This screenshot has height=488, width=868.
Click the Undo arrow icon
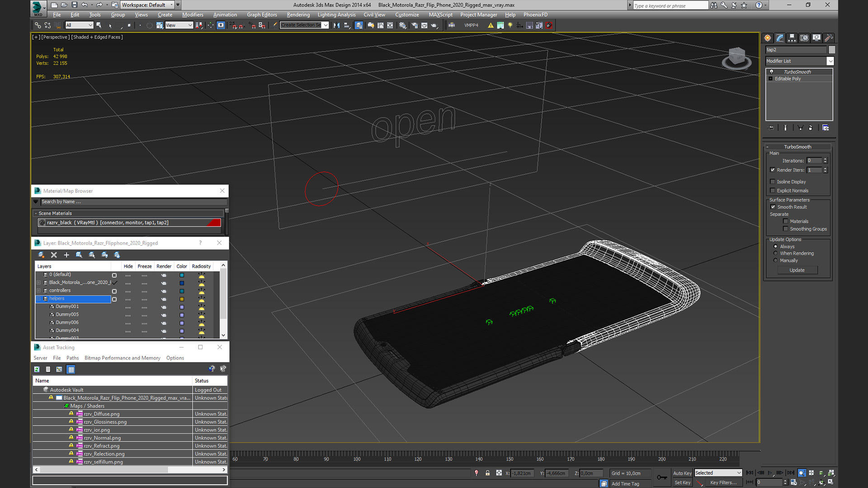[85, 5]
